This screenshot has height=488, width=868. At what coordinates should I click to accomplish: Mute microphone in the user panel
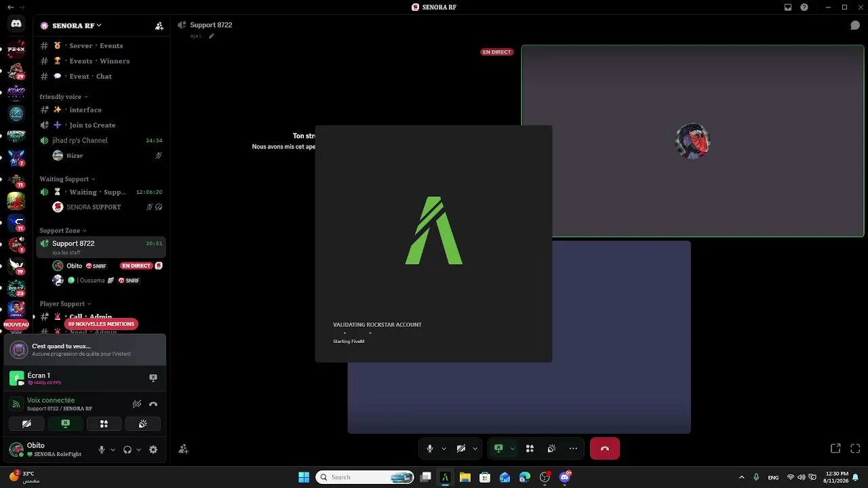[x=102, y=449]
